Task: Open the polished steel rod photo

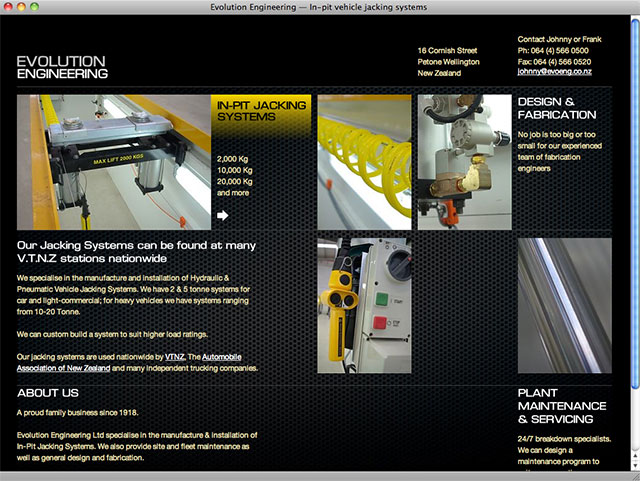Action: [564, 305]
